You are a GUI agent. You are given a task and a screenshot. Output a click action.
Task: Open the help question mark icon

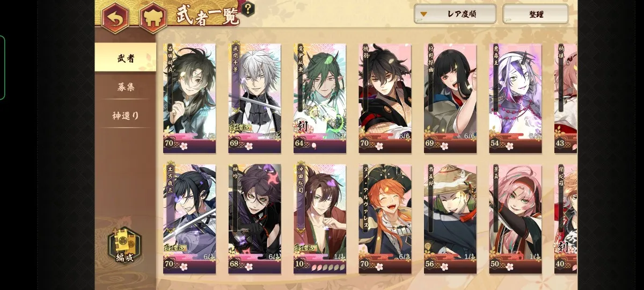pos(248,9)
